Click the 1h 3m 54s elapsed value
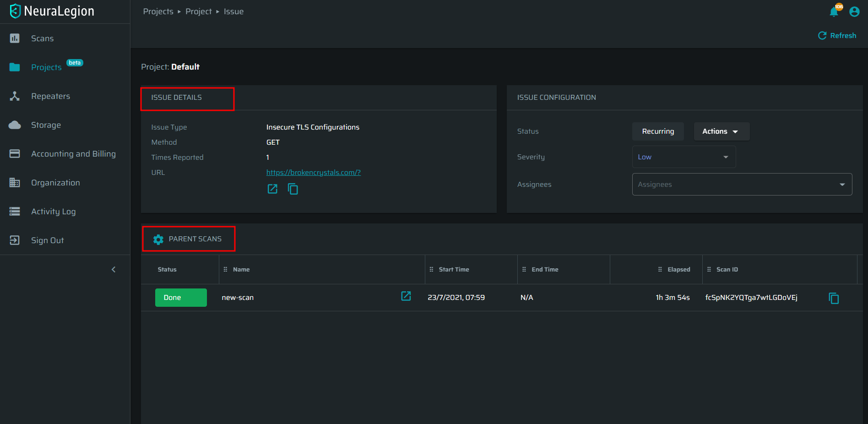Viewport: 868px width, 424px height. click(x=673, y=298)
